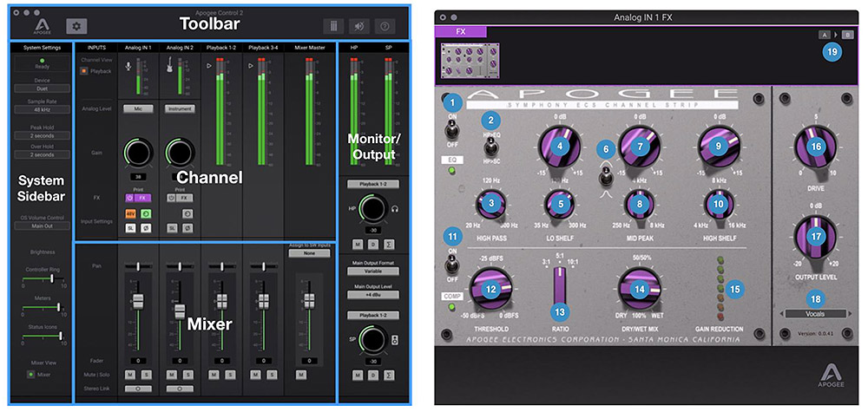Toggle the Playback checkbox under Channel View

(x=83, y=71)
